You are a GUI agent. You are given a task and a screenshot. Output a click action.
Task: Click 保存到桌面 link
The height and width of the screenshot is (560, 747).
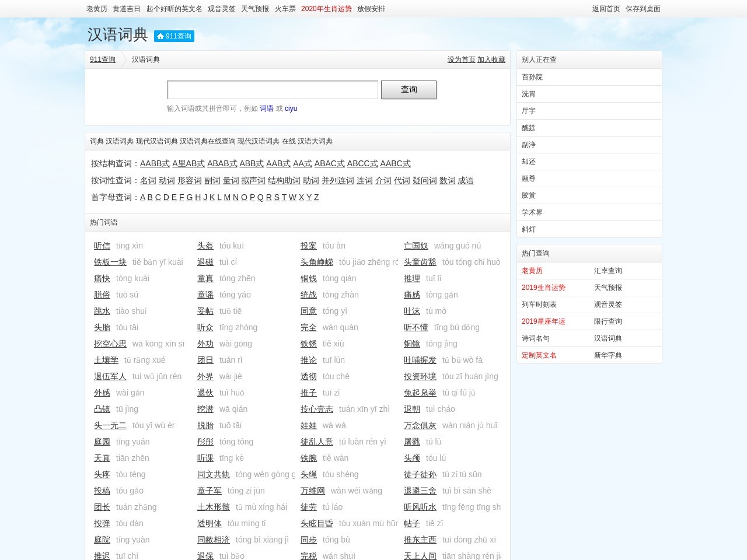(x=643, y=9)
